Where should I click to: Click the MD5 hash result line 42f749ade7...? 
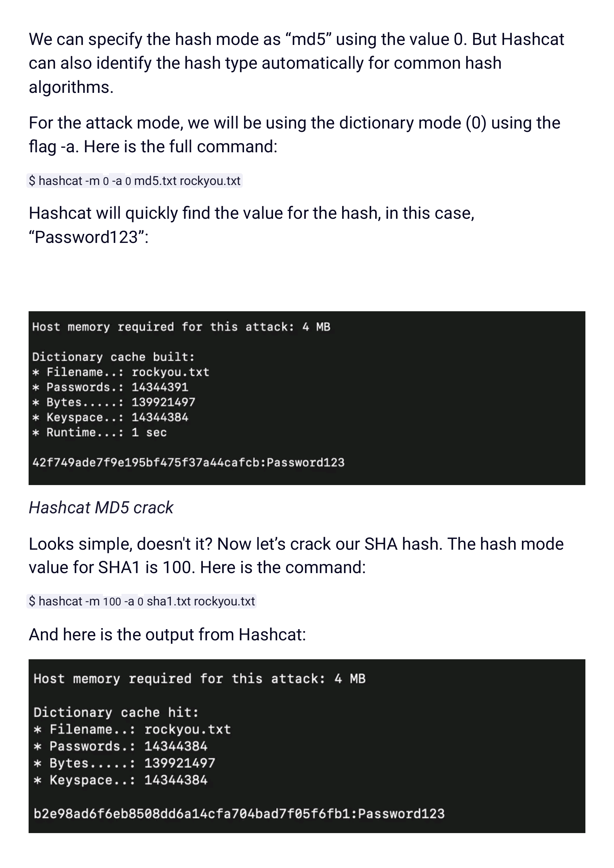tap(188, 462)
